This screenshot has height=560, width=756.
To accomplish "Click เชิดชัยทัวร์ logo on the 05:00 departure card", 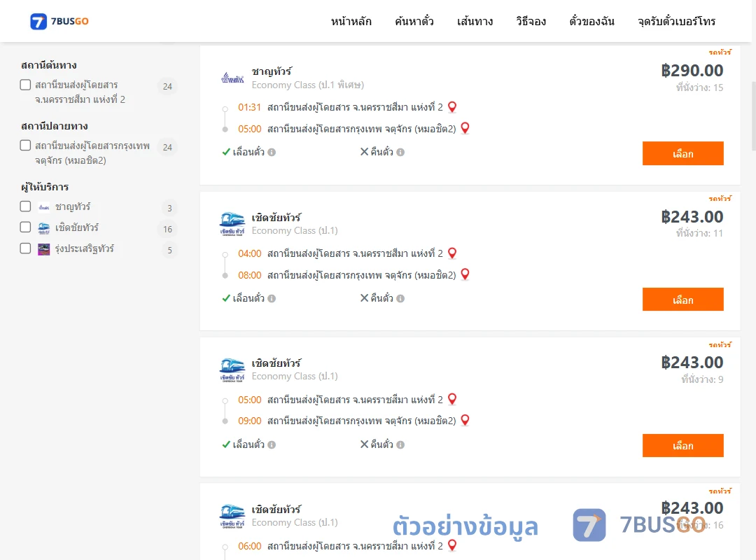I will tap(232, 370).
